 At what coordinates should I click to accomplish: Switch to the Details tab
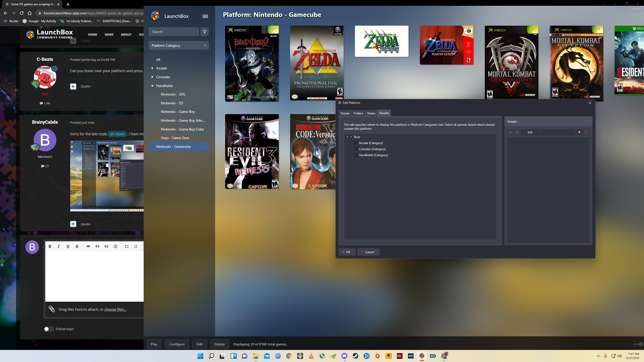pos(345,113)
